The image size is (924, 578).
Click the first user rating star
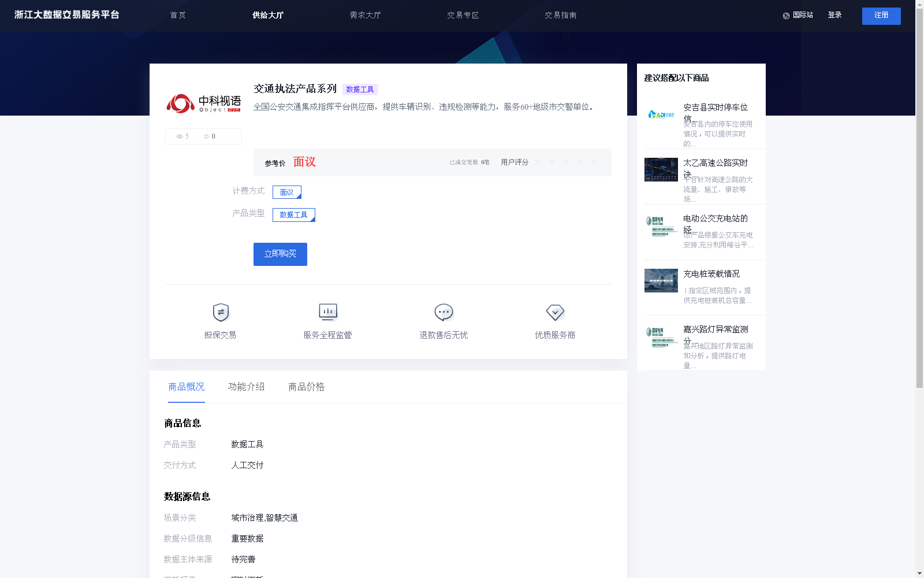[538, 162]
